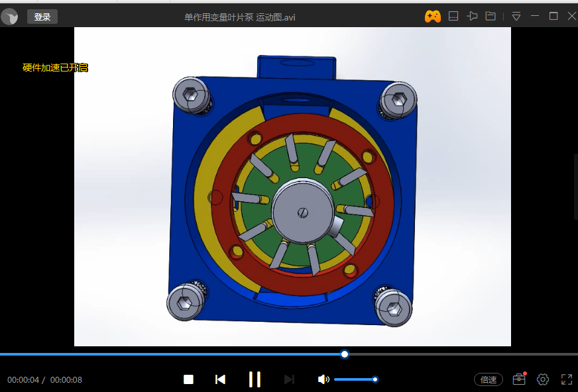
Task: Click the video title 单作用变量叶片泵 运动图.avi
Action: click(239, 17)
